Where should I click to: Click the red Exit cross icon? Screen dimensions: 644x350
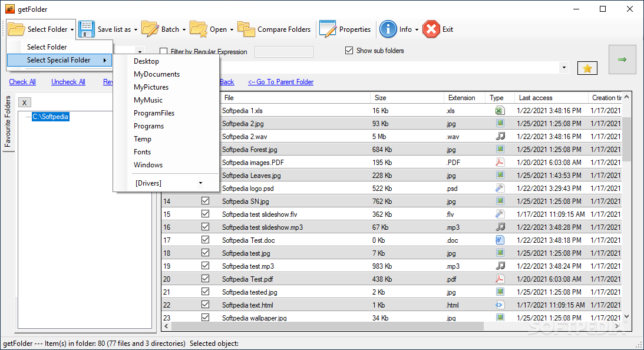click(431, 29)
